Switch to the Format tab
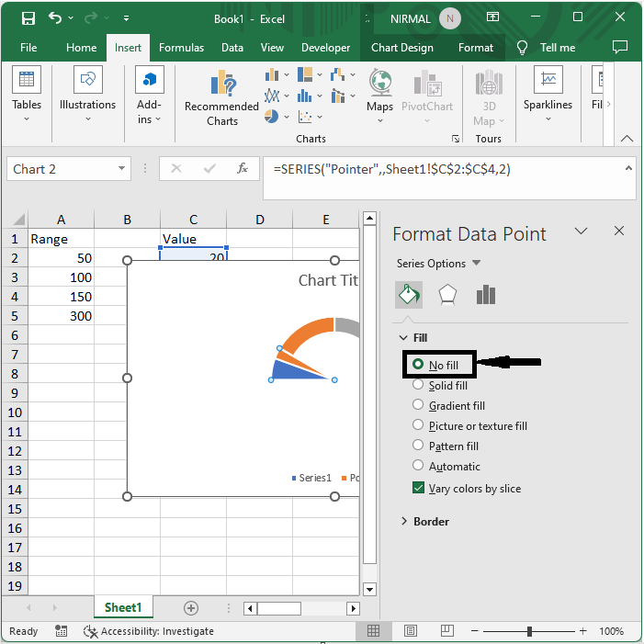Viewport: 644px width, 644px height. pos(476,48)
